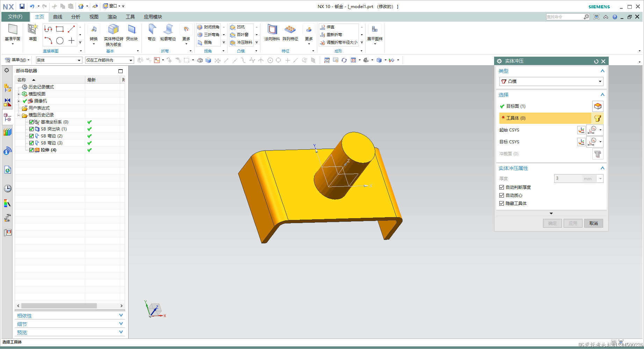Open the 实体 selection filter dropdown
This screenshot has width=644, height=349.
pyautogui.click(x=59, y=60)
